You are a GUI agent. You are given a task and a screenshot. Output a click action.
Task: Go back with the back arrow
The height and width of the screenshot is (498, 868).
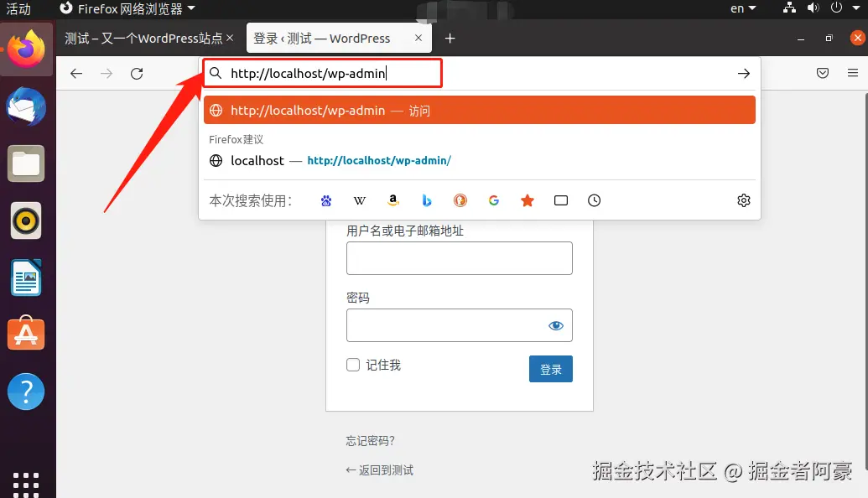click(x=76, y=74)
